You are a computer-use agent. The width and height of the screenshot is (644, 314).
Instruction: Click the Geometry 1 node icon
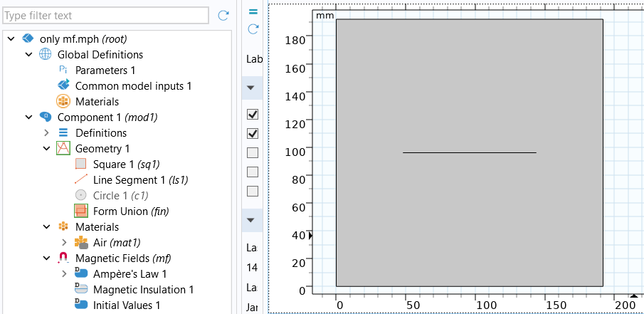[x=63, y=149]
